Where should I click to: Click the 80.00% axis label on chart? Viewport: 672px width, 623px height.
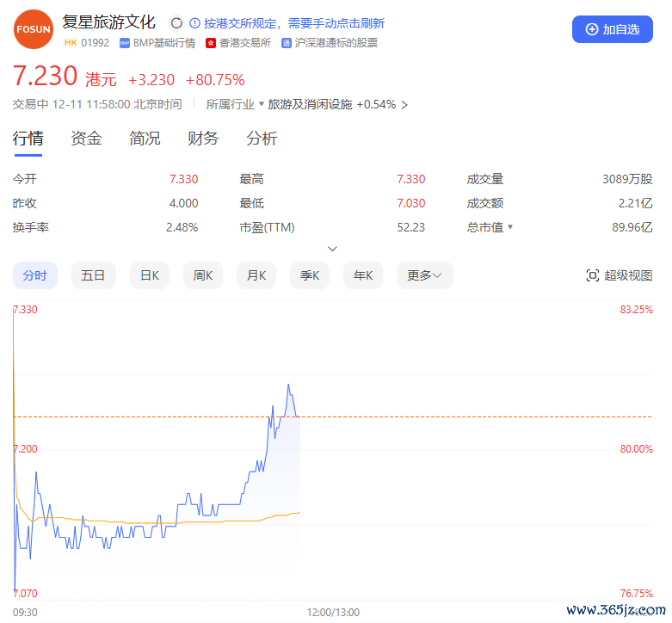(x=637, y=449)
